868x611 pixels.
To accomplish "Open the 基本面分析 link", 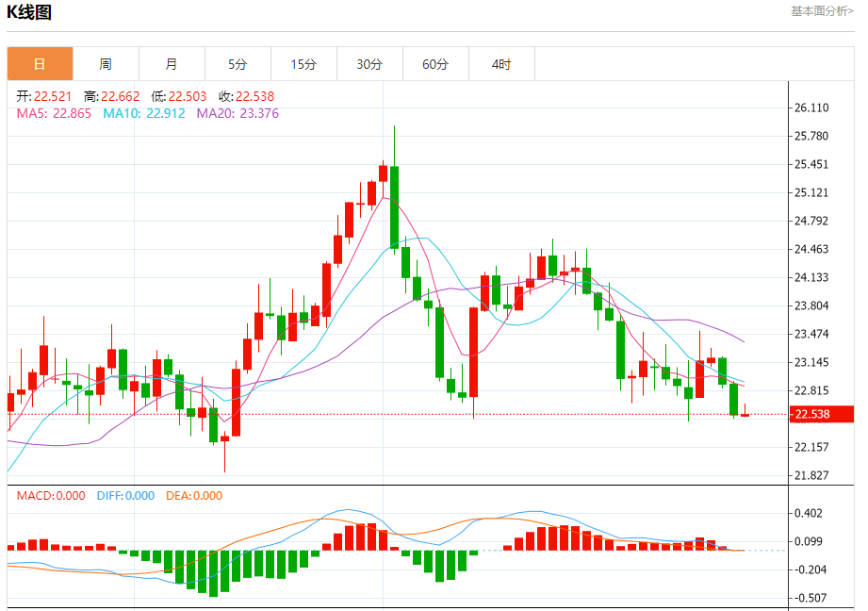I will click(x=822, y=11).
